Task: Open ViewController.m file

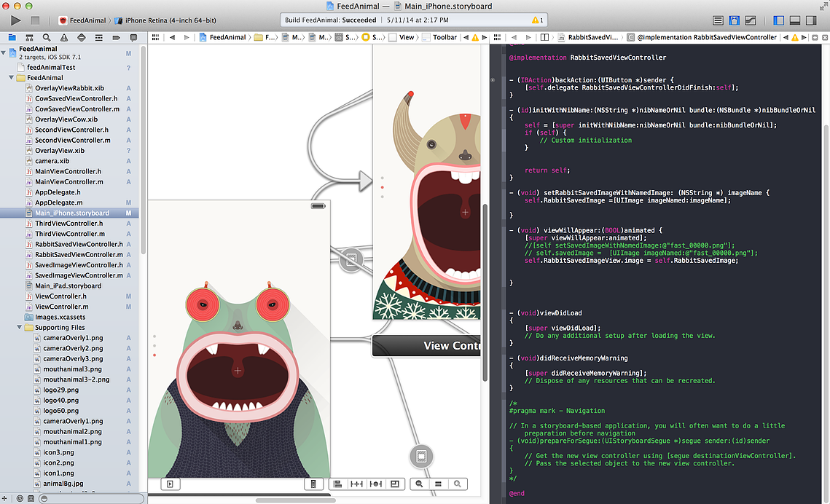Action: 69,307
